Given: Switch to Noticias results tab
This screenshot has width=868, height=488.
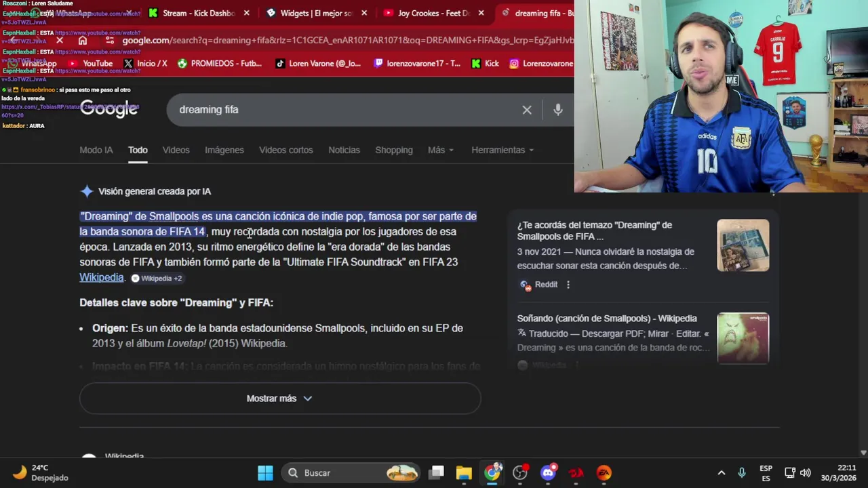Looking at the screenshot, I should coord(344,150).
